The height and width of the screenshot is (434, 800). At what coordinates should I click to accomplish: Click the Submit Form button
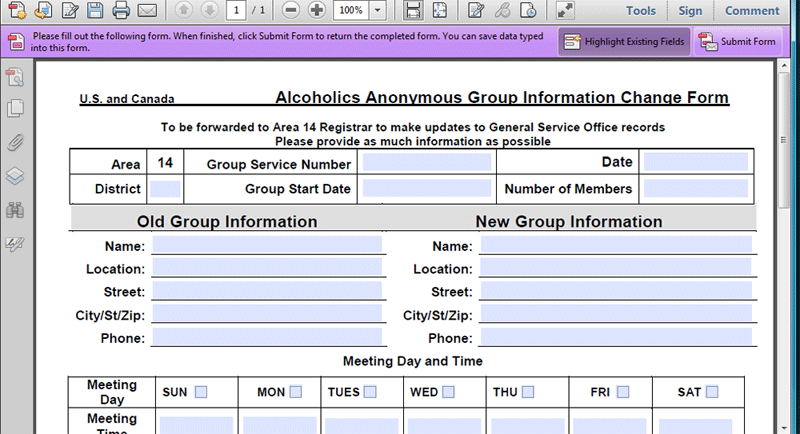click(x=738, y=42)
